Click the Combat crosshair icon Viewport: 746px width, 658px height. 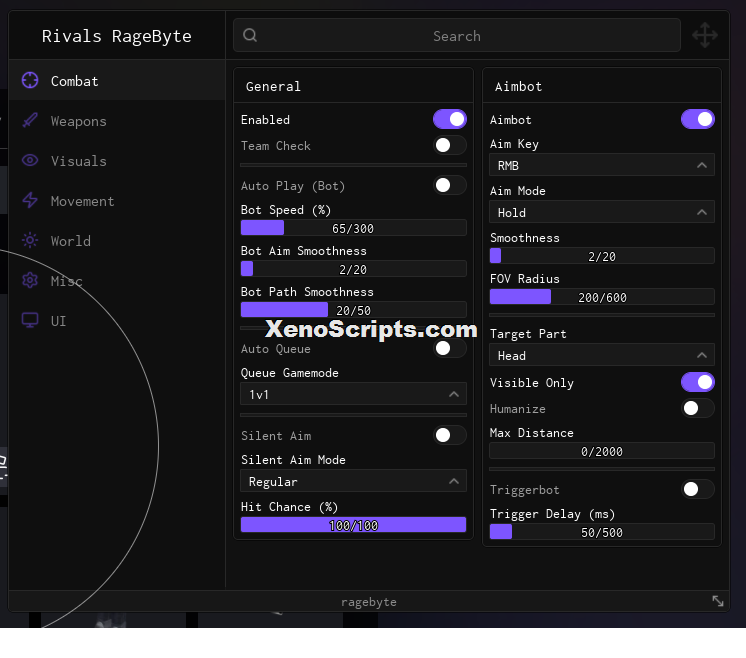pos(30,80)
